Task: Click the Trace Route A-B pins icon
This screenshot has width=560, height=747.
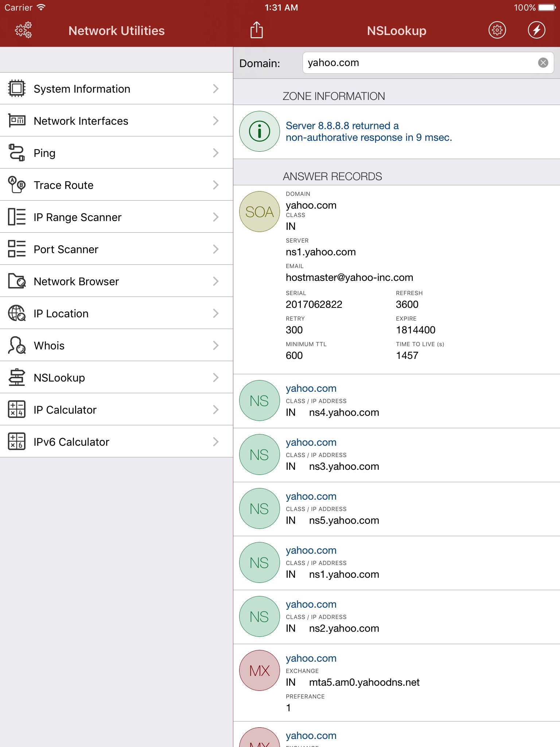Action: tap(17, 185)
